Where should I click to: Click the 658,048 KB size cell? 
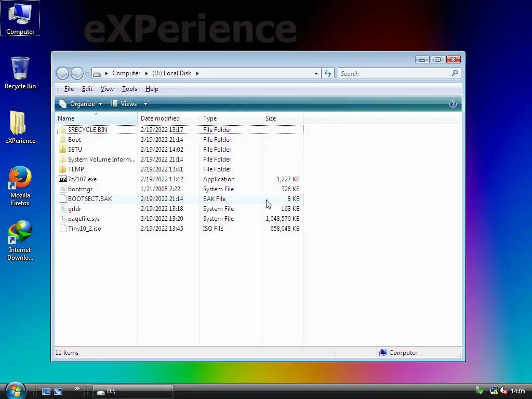285,229
